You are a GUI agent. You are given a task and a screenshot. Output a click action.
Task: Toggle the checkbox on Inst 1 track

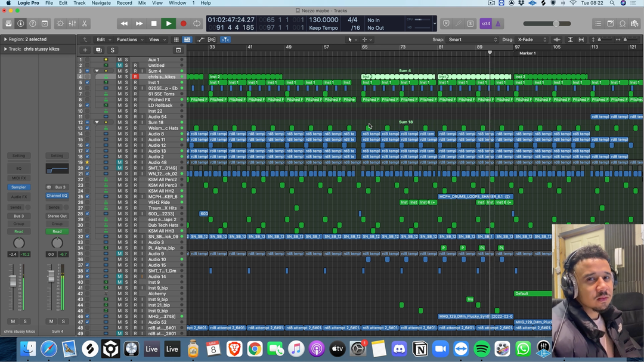coord(87,83)
